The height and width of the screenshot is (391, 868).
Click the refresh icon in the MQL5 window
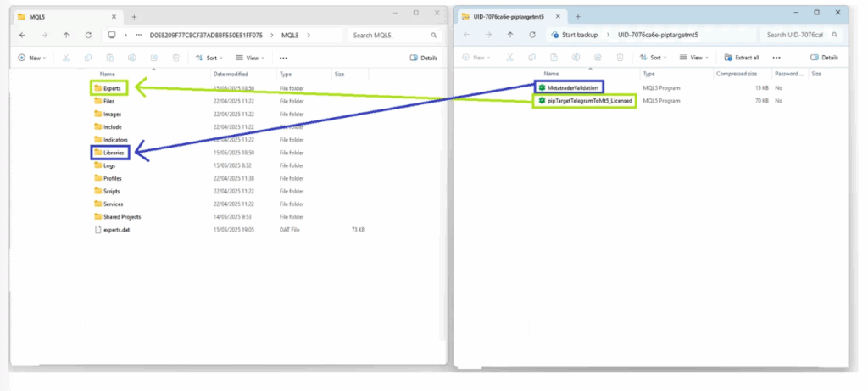[88, 35]
